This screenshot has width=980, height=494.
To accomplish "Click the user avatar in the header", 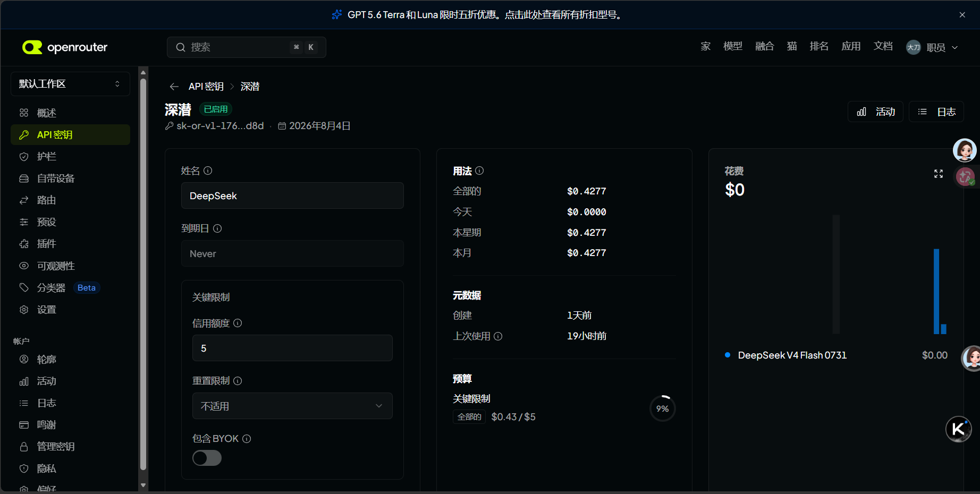I will pos(914,47).
